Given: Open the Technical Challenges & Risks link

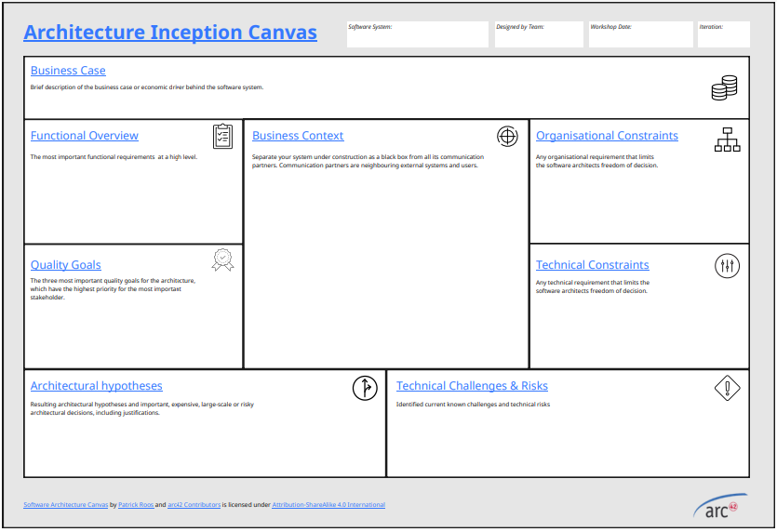Looking at the screenshot, I should tap(472, 385).
